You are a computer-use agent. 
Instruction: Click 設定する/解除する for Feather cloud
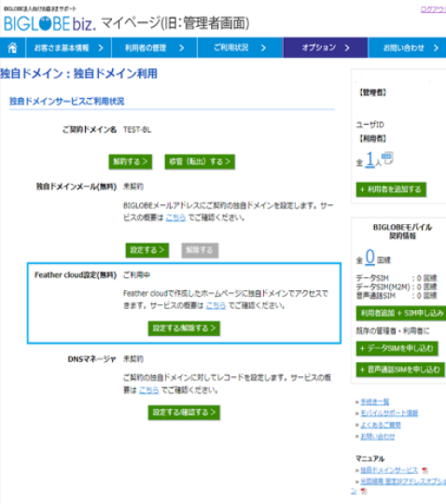click(184, 329)
